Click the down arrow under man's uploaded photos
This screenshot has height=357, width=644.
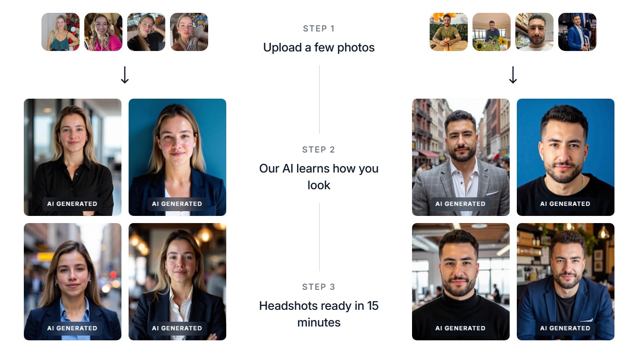tap(513, 75)
